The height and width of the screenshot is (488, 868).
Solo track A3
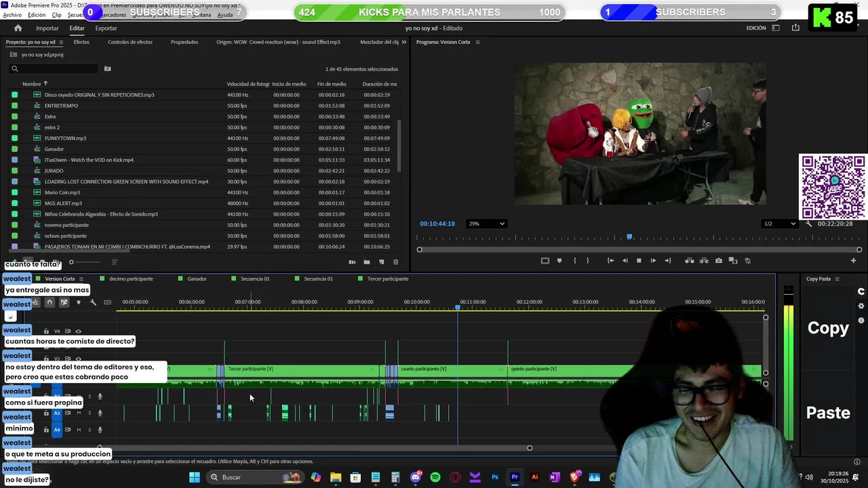(x=89, y=413)
